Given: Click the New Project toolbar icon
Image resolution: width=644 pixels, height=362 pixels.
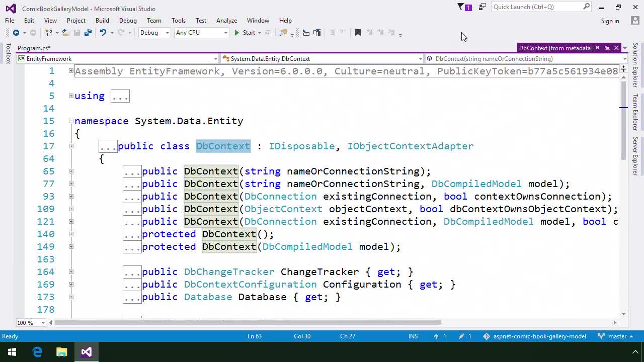Looking at the screenshot, I should (x=48, y=33).
